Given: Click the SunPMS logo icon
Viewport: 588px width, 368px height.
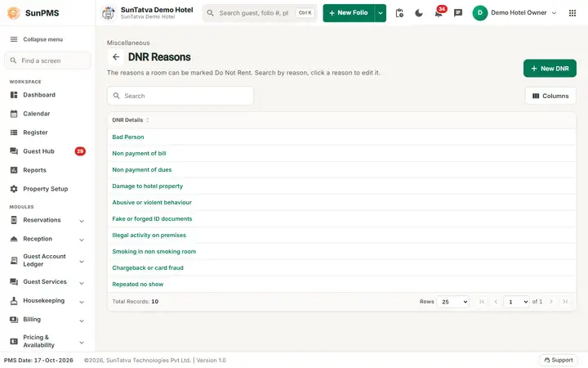Looking at the screenshot, I should pos(14,13).
